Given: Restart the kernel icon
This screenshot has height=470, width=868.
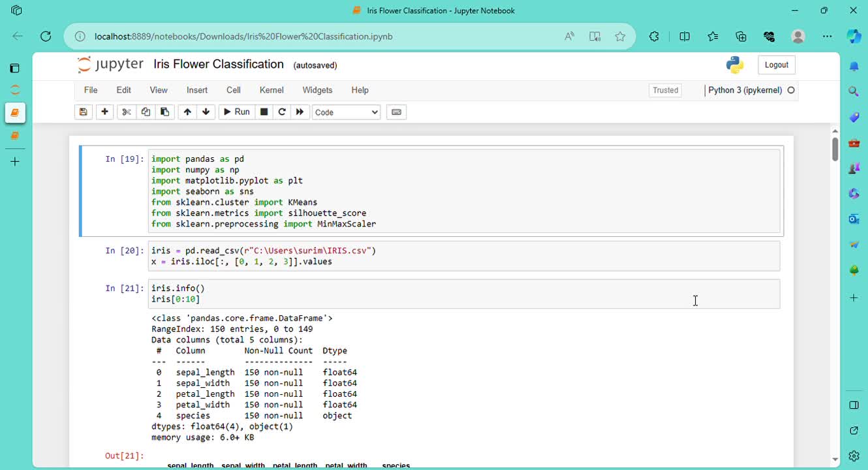Looking at the screenshot, I should [282, 112].
